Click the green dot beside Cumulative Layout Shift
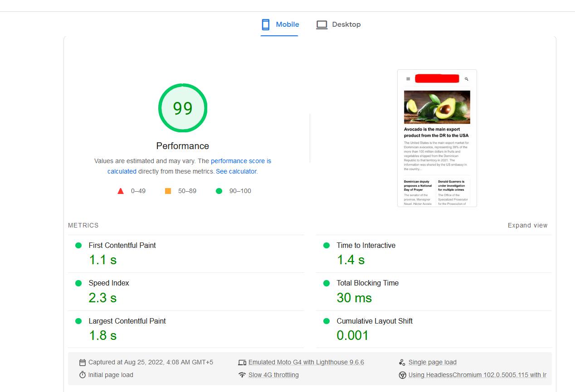Viewport: 575px width, 392px height. [326, 321]
